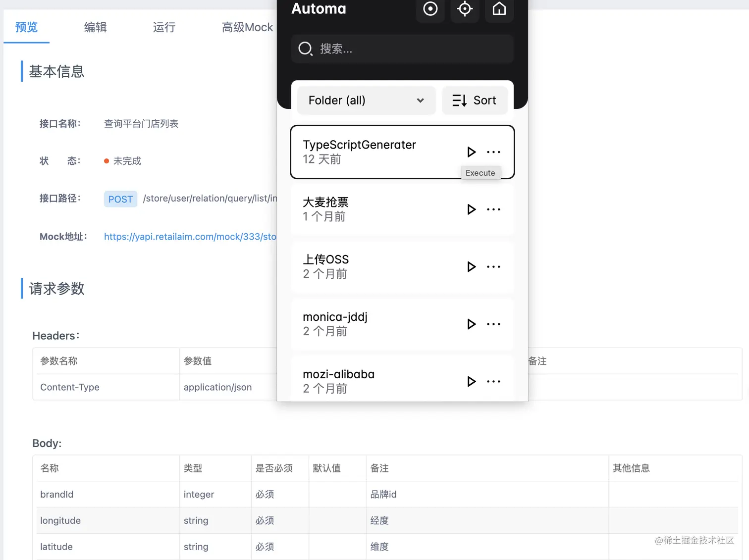The height and width of the screenshot is (560, 749).
Task: Click the 查询平台门店列表 interface name
Action: [x=141, y=124]
